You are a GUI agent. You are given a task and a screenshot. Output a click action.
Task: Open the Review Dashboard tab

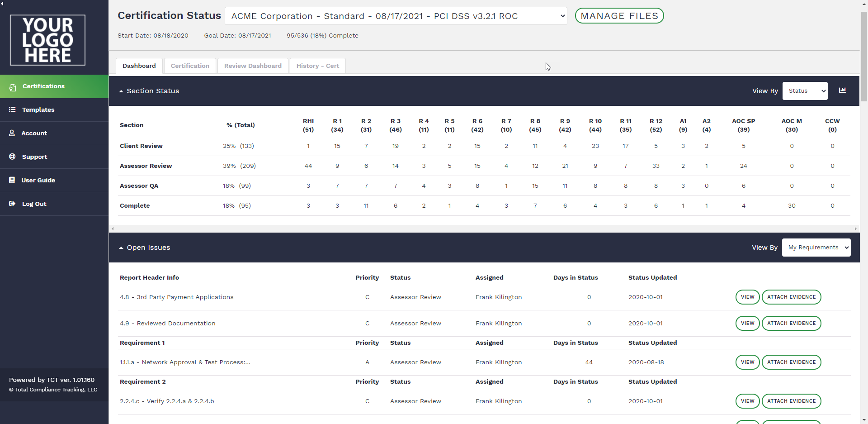pos(253,66)
